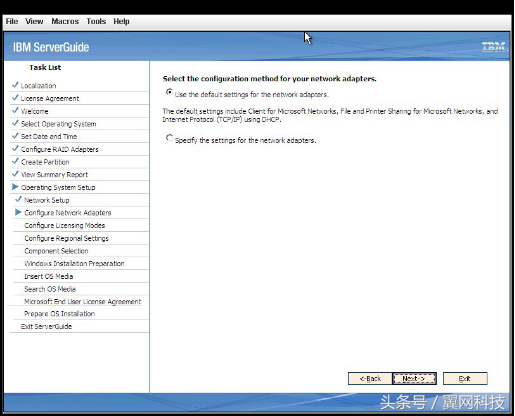The height and width of the screenshot is (416, 515).
Task: Select Localization task in list
Action: pos(38,86)
